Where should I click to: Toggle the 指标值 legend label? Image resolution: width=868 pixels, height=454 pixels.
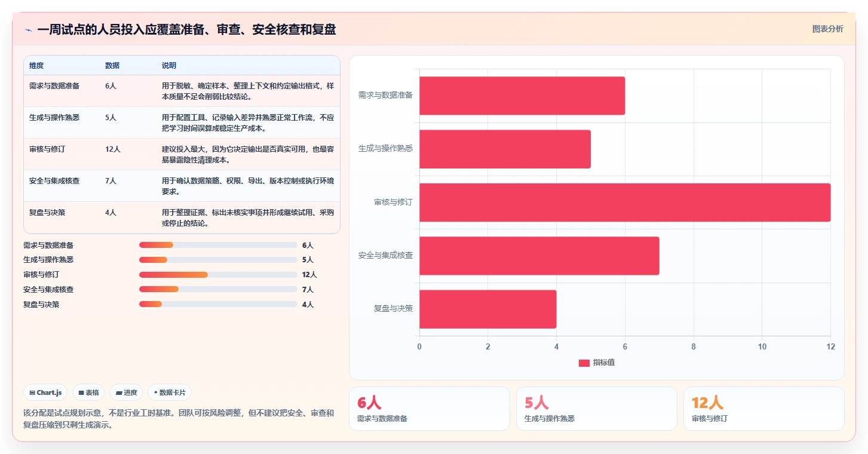pyautogui.click(x=603, y=363)
